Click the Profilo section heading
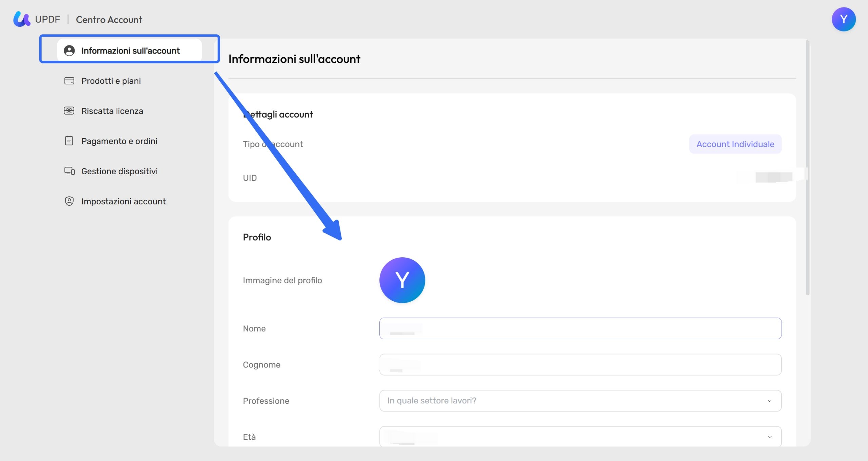Screen dimensions: 868x461 click(x=257, y=237)
